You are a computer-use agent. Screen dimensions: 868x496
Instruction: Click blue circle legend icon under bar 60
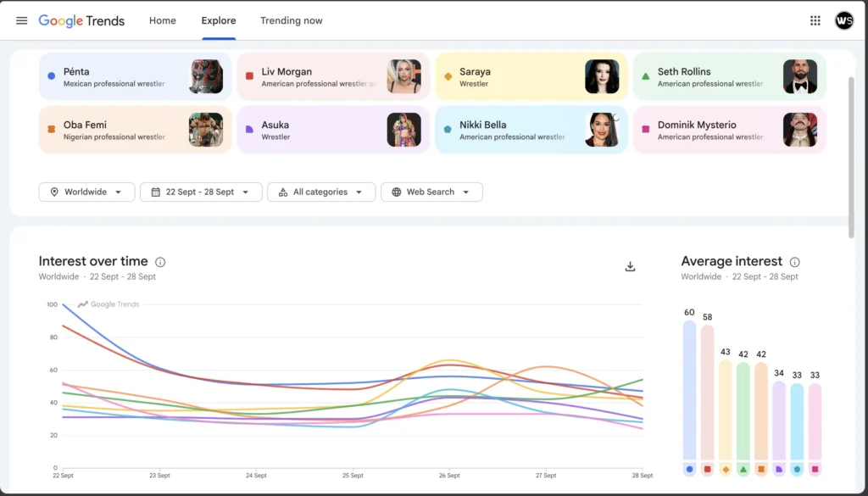(x=689, y=470)
